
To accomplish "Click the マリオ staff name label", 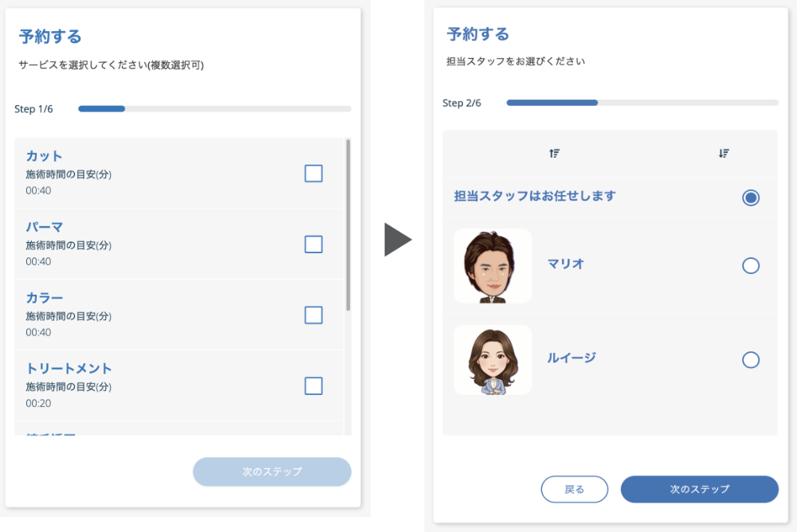I will click(x=566, y=264).
